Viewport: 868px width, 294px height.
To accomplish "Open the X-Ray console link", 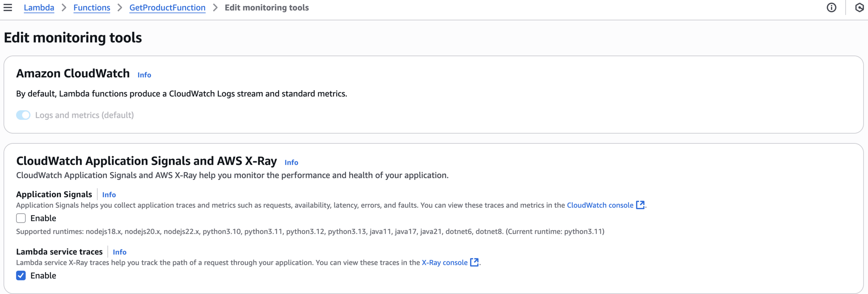I will click(444, 262).
